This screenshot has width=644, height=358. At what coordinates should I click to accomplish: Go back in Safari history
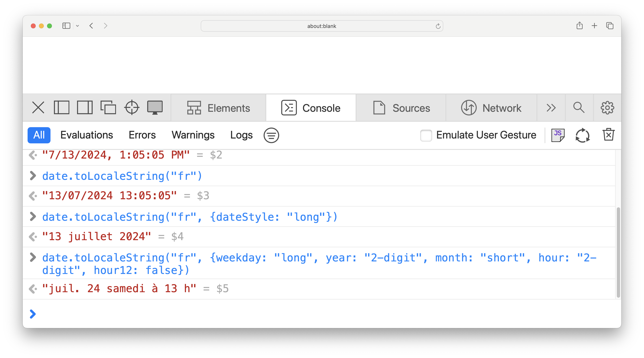click(91, 26)
